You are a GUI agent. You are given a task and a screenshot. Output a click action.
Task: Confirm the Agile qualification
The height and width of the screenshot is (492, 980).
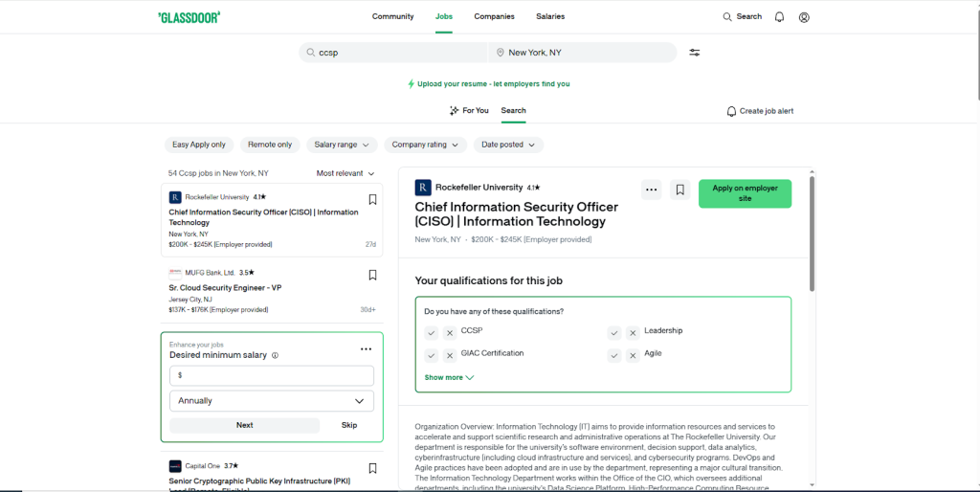614,356
